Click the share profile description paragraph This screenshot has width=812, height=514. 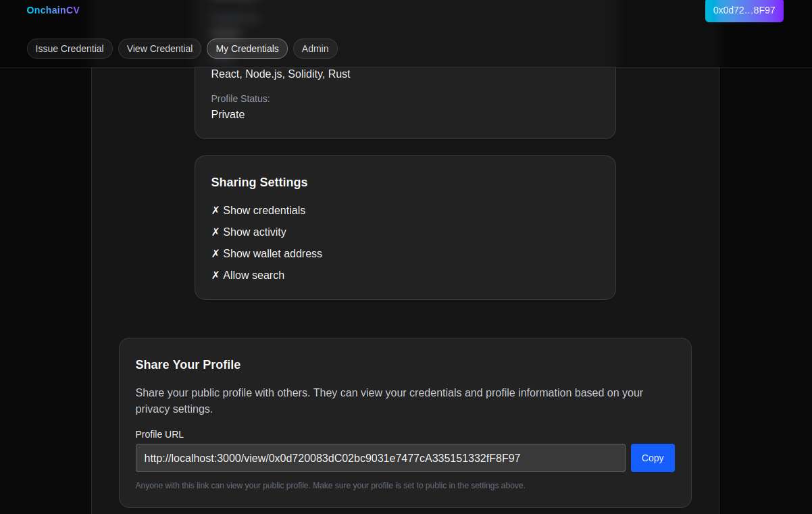click(389, 401)
